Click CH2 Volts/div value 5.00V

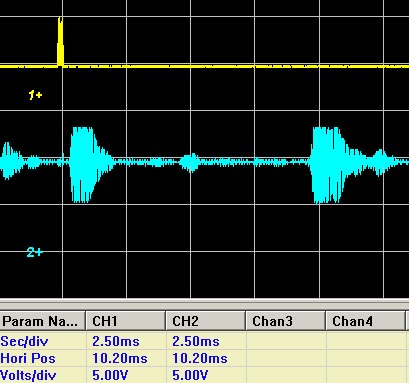[190, 375]
